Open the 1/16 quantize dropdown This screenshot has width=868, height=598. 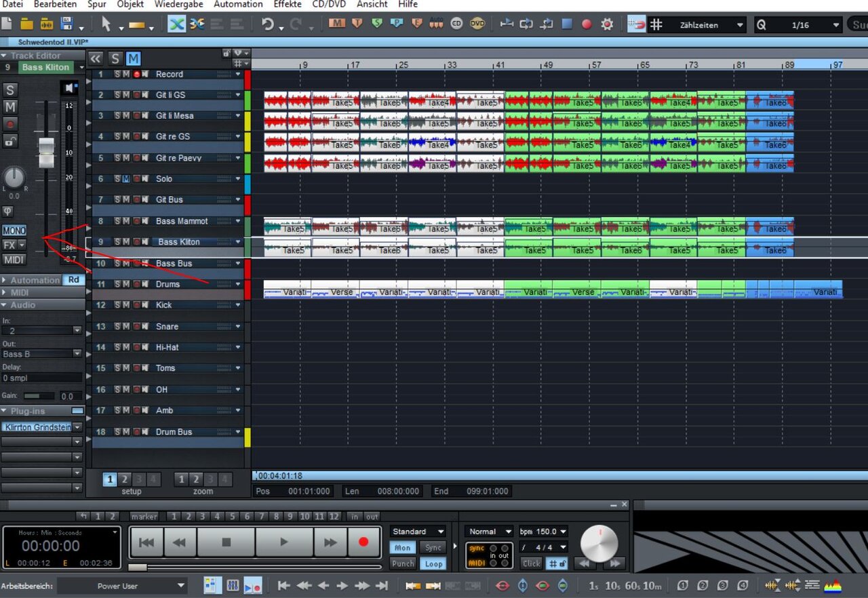click(800, 25)
